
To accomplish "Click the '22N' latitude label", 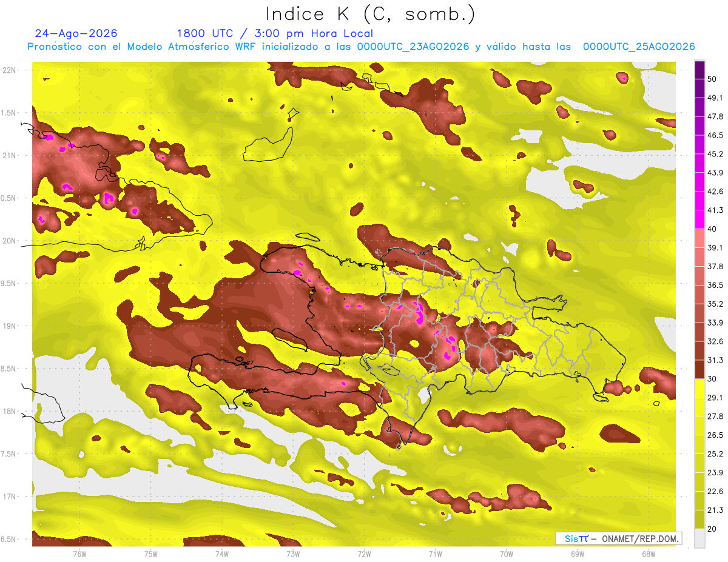I will coord(10,70).
